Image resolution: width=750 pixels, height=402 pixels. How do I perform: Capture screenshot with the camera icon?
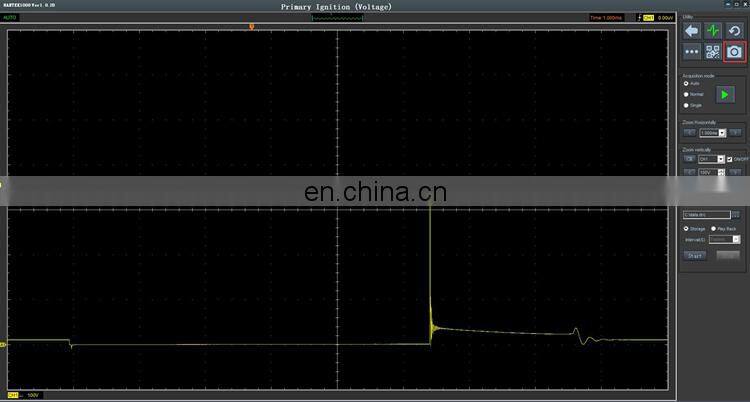point(734,51)
